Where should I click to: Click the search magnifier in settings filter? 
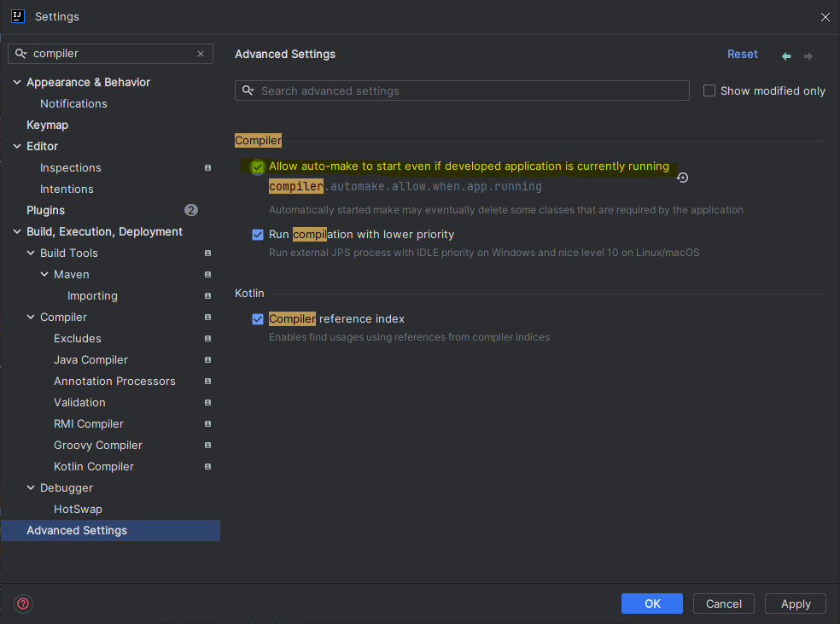click(x=20, y=54)
